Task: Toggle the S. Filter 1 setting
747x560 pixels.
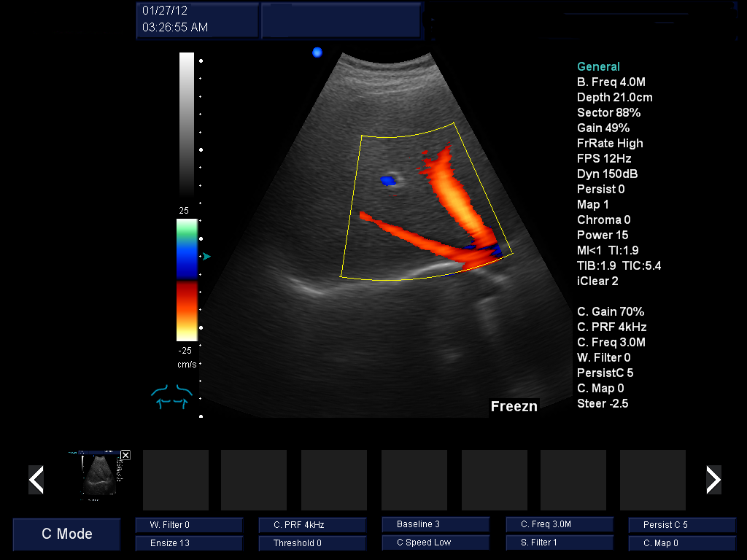Action: 560,543
